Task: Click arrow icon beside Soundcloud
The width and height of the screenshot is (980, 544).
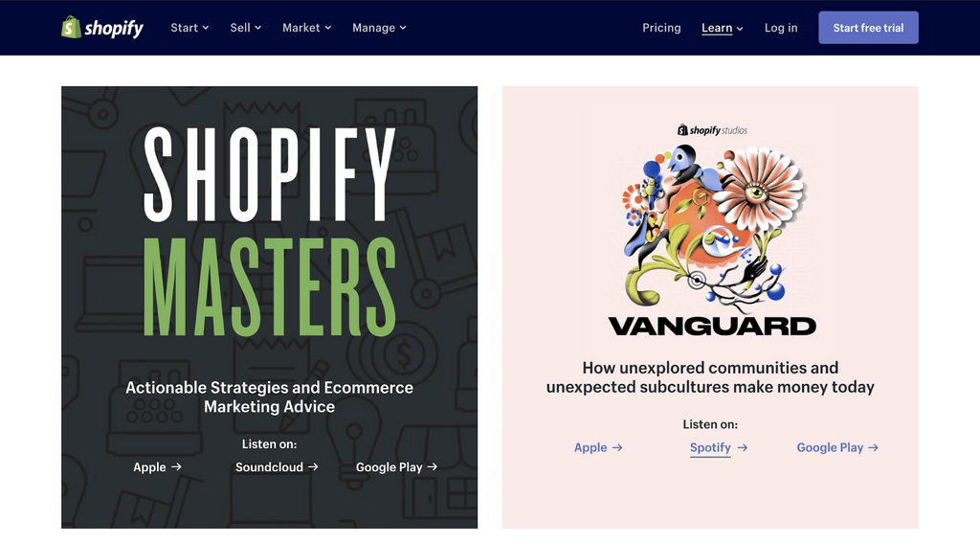Action: 313,466
